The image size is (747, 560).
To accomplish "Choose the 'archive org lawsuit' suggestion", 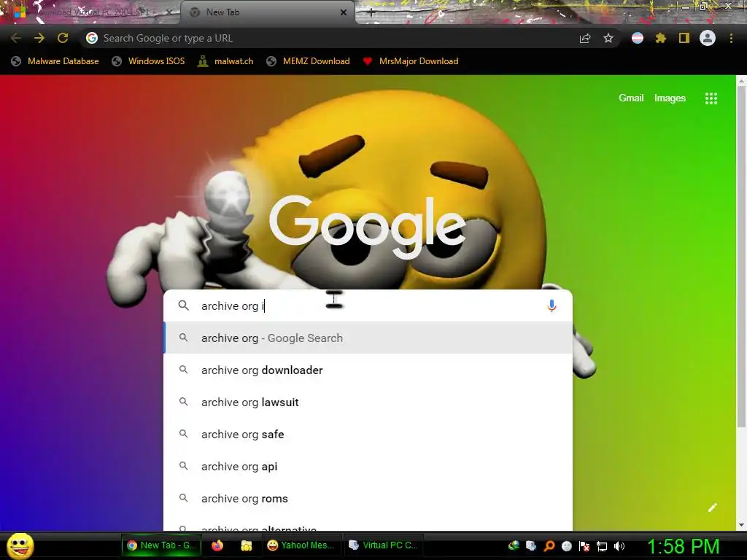I will pos(368,402).
